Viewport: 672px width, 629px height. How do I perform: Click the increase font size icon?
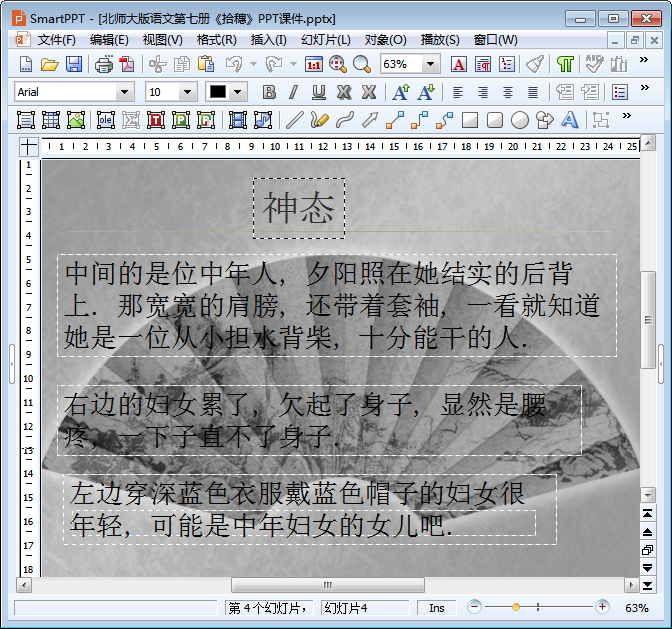click(x=400, y=92)
